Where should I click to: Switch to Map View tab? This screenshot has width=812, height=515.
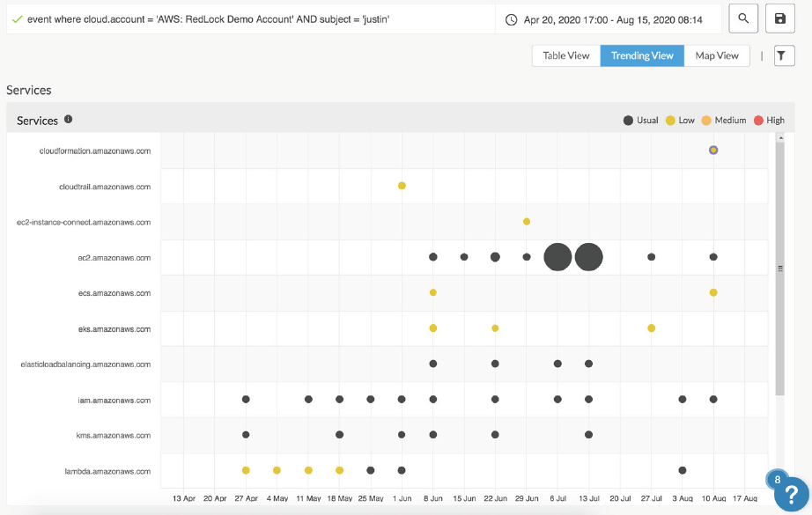[717, 55]
